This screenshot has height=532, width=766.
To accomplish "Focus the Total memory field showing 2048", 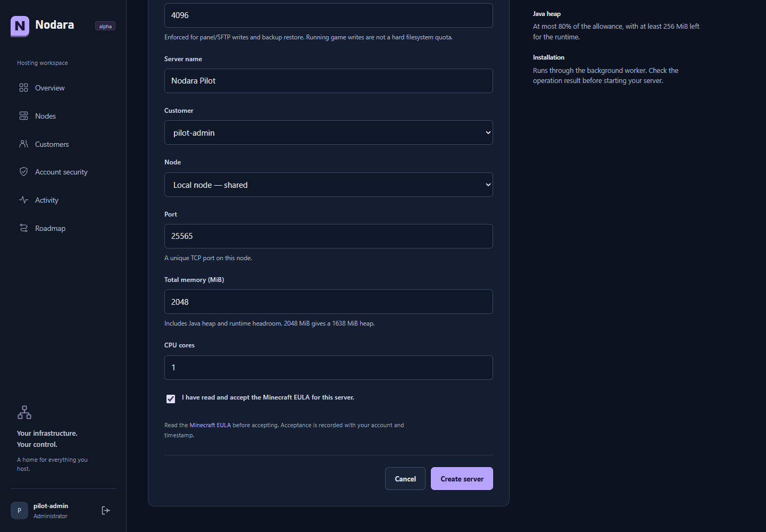I will coord(329,302).
